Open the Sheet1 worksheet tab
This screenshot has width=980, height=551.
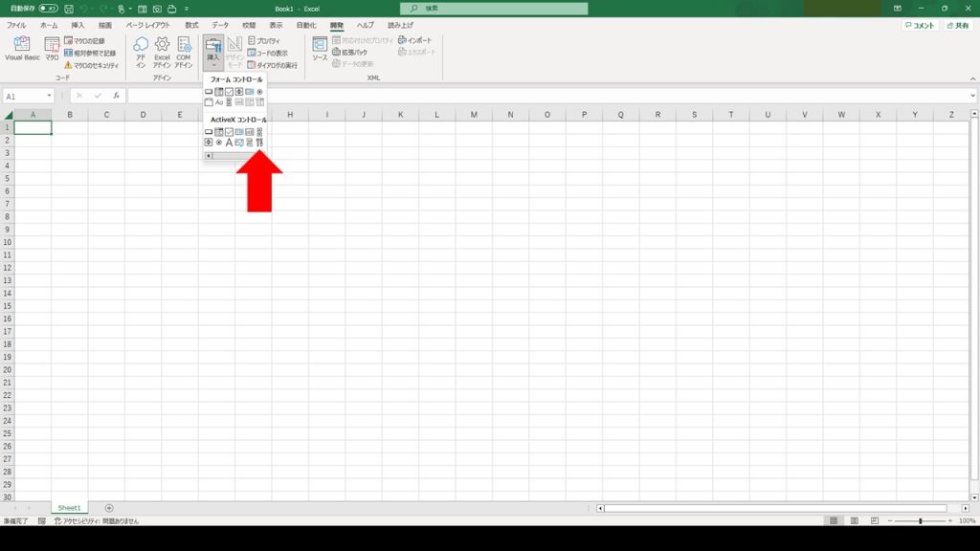[70, 508]
